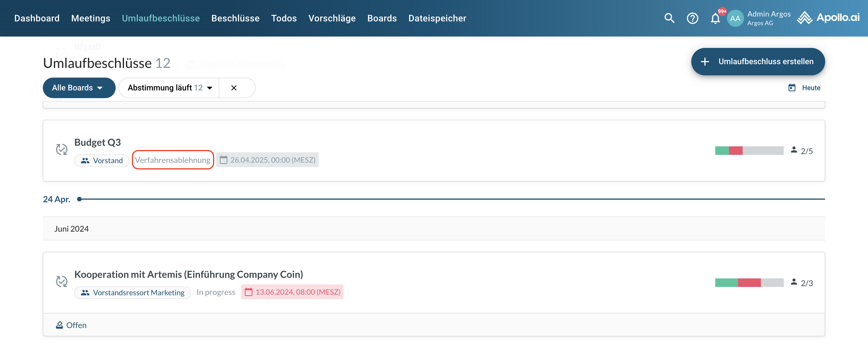The height and width of the screenshot is (344, 868).
Task: Open the search magnifier icon
Action: (x=669, y=18)
